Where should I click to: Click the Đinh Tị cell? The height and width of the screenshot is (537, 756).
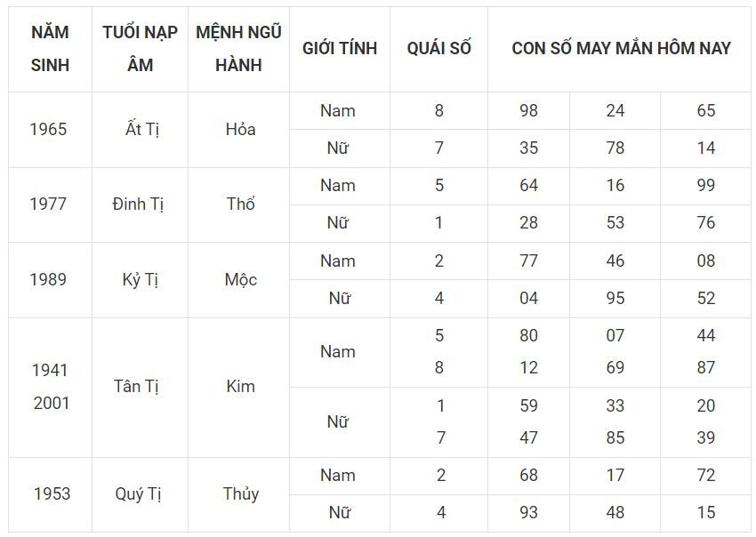tap(138, 204)
